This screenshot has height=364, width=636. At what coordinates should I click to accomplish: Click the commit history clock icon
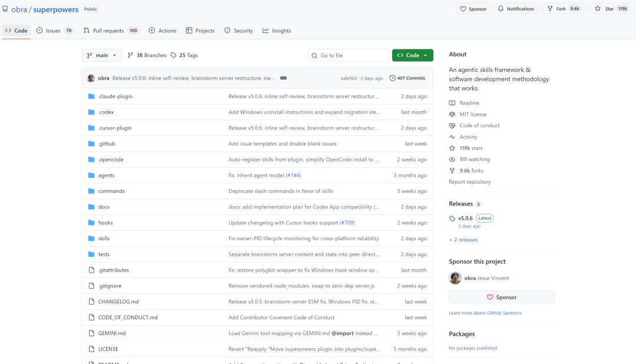point(393,78)
